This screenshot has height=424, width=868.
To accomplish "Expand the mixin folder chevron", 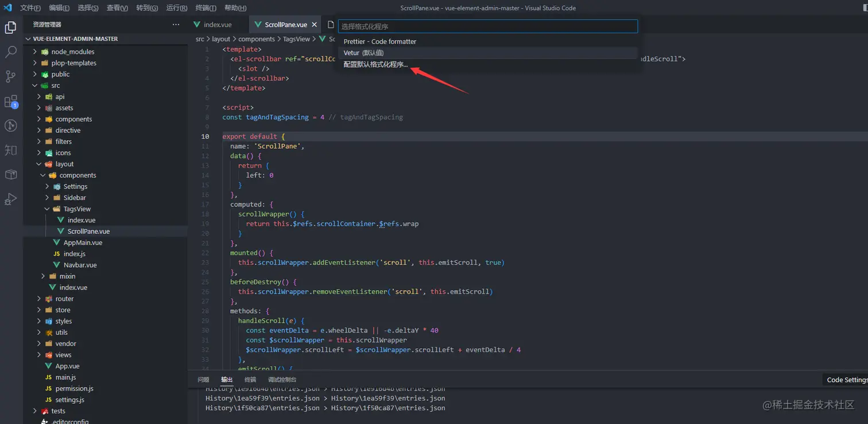I will [x=43, y=276].
